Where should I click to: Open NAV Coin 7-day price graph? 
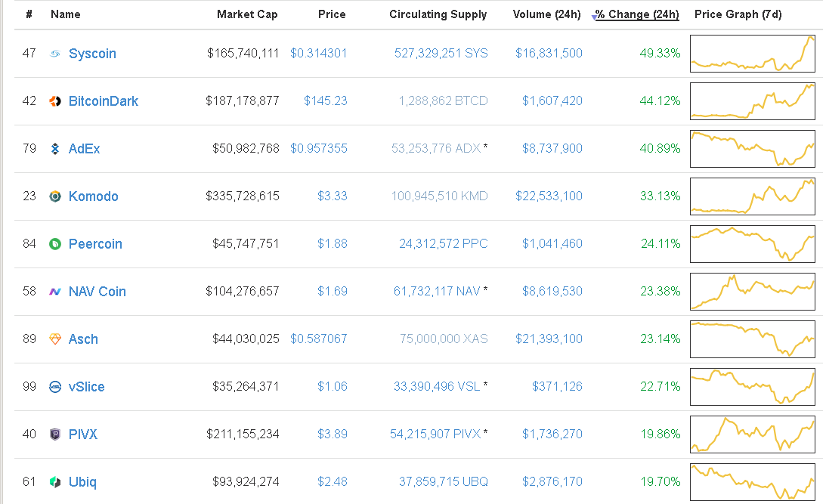click(752, 292)
